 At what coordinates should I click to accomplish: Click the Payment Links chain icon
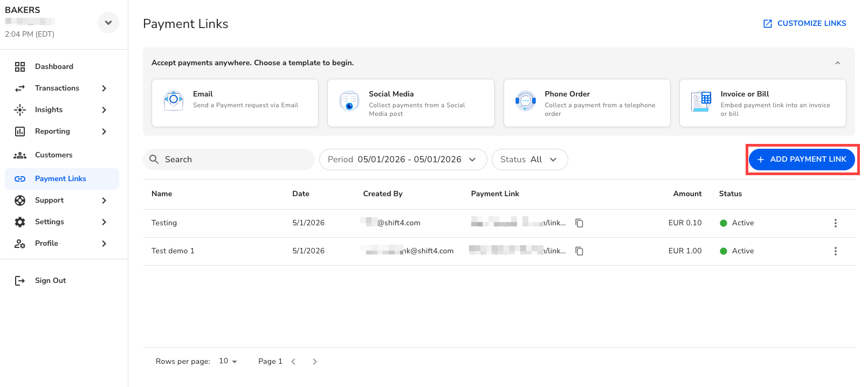tap(20, 179)
